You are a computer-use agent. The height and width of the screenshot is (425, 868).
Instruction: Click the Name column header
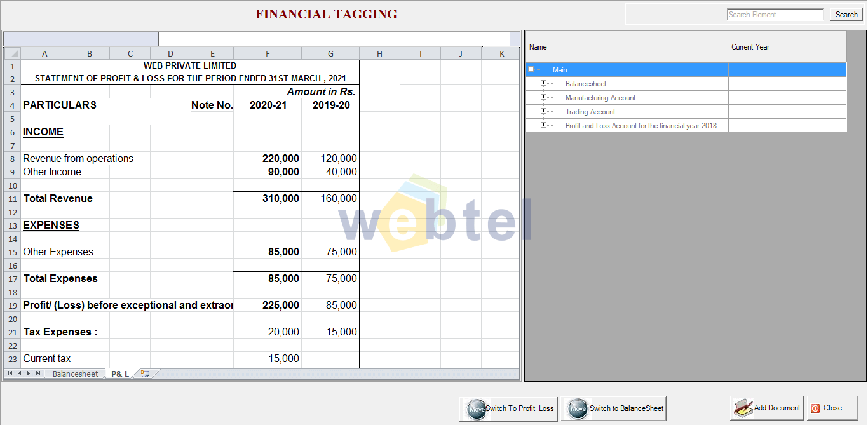click(x=626, y=47)
